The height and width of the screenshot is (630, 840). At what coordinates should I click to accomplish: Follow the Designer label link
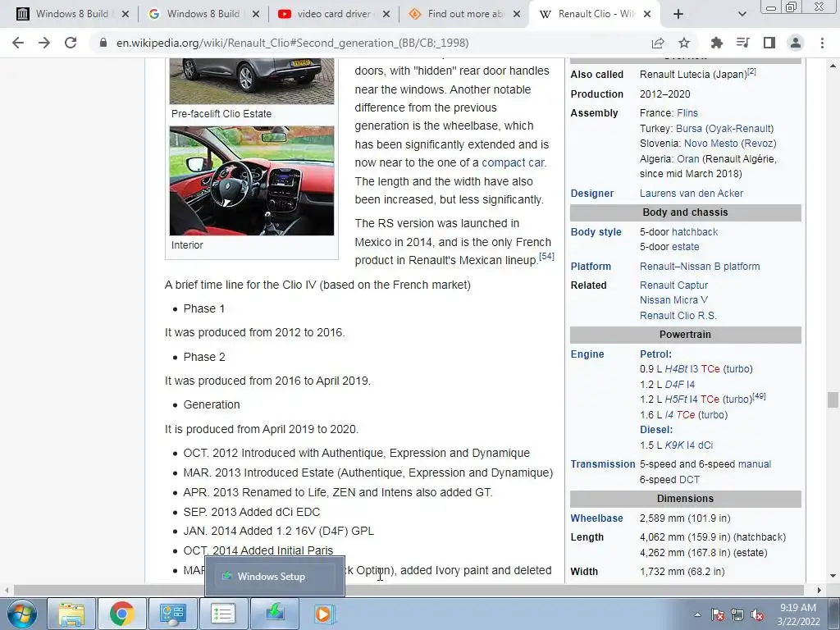[x=592, y=194]
